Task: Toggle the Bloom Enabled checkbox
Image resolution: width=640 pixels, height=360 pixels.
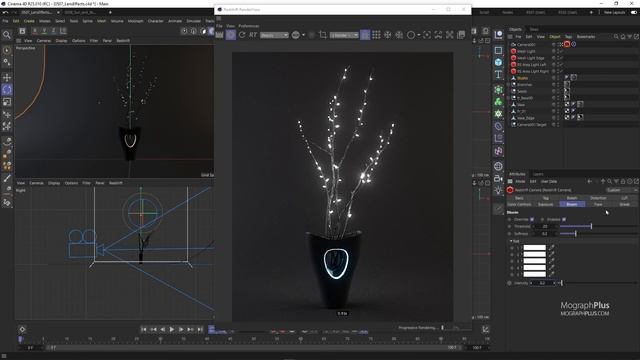Action: click(564, 220)
